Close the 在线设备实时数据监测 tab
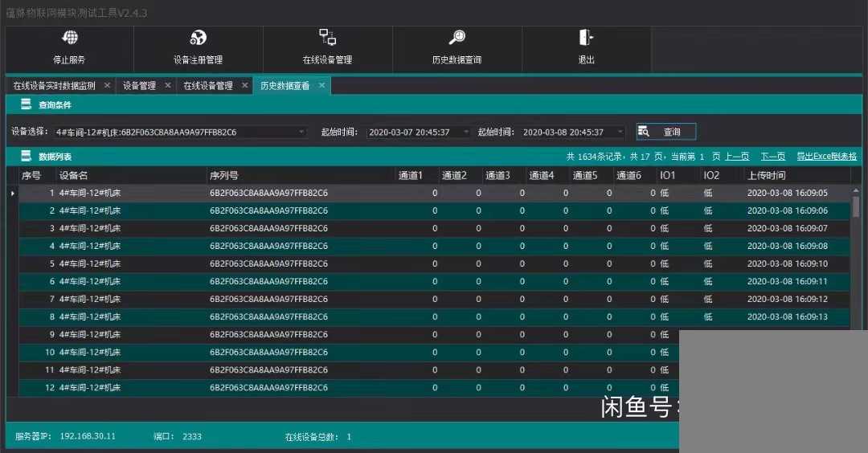The height and width of the screenshot is (453, 868). pos(108,85)
